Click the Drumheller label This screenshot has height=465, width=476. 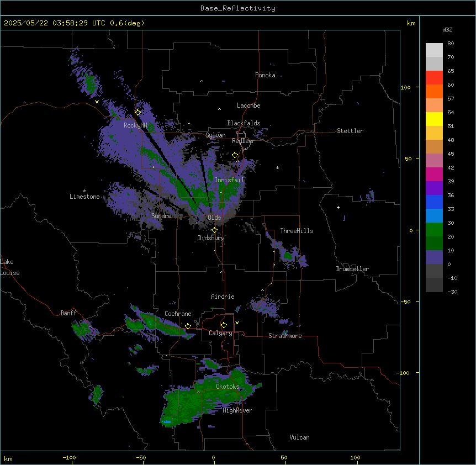[x=352, y=269]
